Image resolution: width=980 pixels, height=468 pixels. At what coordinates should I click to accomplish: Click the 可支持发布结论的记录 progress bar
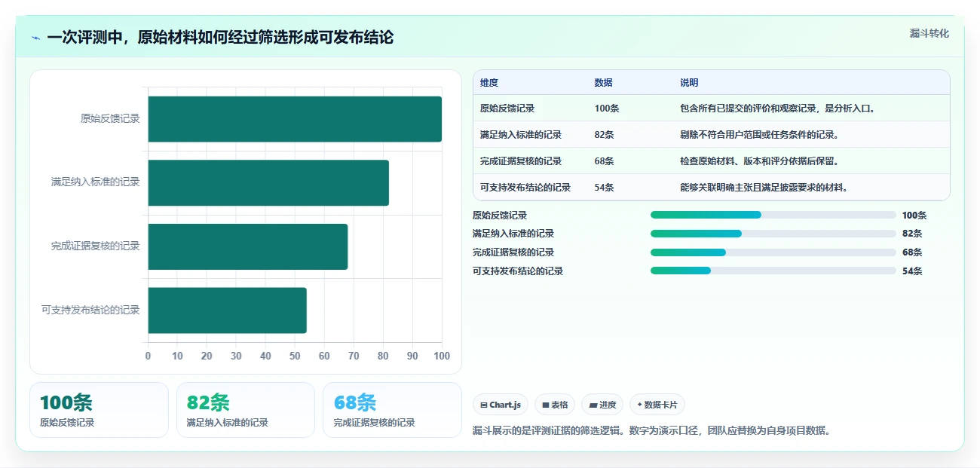point(773,271)
